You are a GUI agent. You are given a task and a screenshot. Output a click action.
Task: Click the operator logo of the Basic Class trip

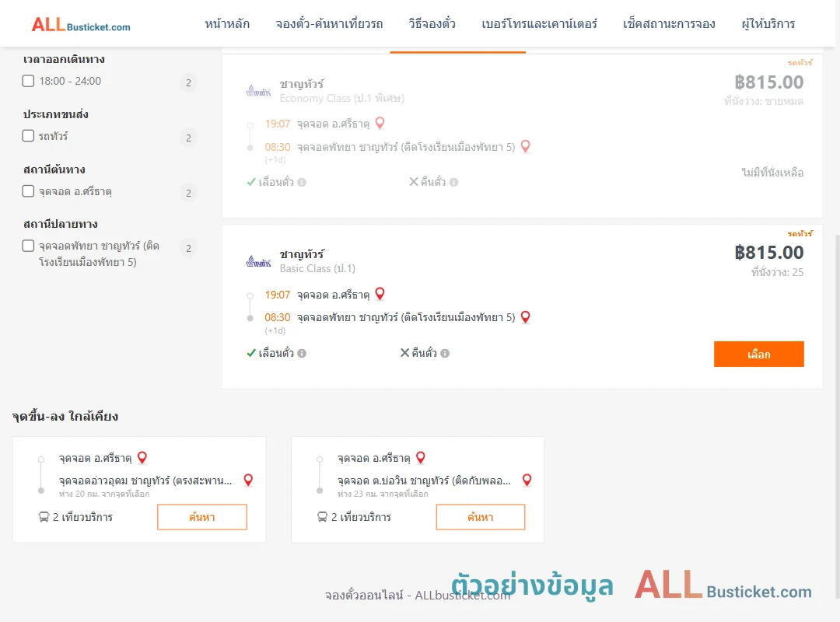coord(258,261)
